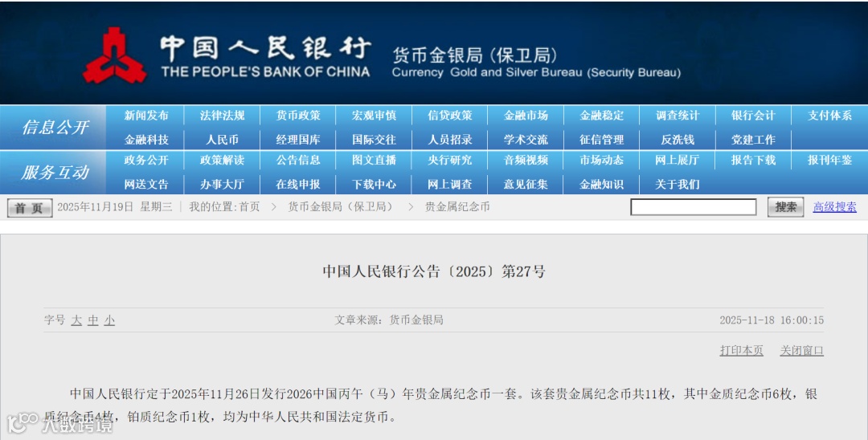The image size is (868, 440).
Task: Open 信贷政策 menu item
Action: coord(450,116)
